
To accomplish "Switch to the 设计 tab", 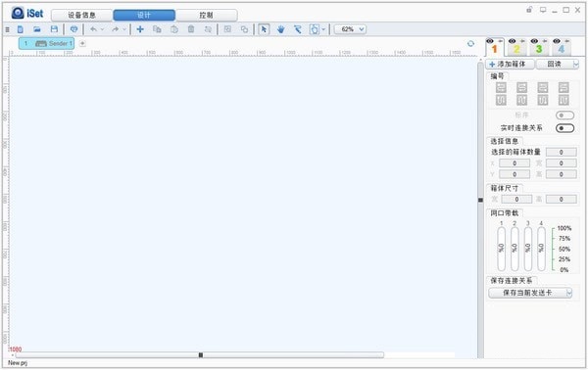I will 144,16.
